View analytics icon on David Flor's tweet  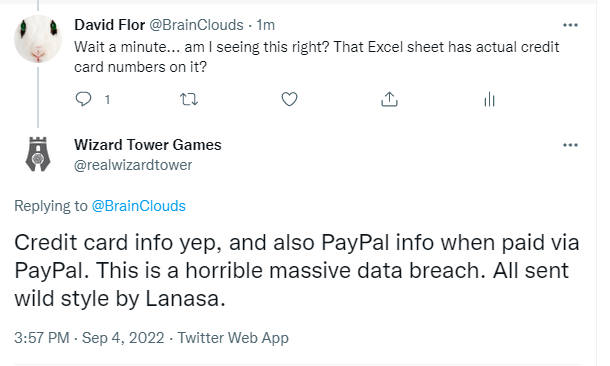click(489, 100)
